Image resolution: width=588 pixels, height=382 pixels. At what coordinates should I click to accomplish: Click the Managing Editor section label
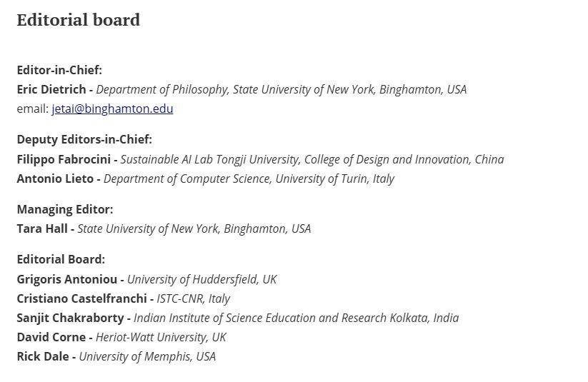[65, 209]
